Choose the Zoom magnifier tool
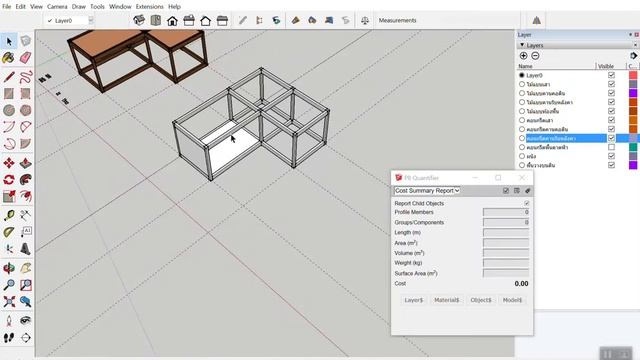This screenshot has height=360, width=640. 9,285
